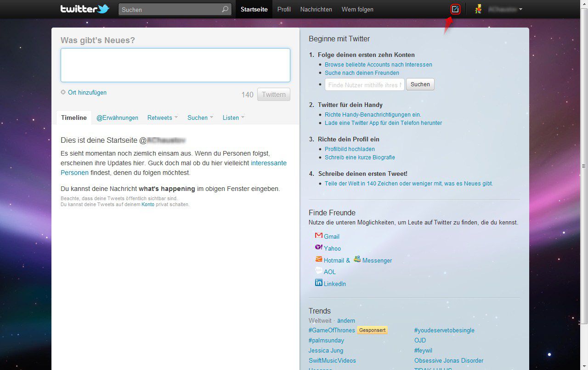Viewport: 588px width, 370px height.
Task: Click the Trends heading
Action: 320,311
